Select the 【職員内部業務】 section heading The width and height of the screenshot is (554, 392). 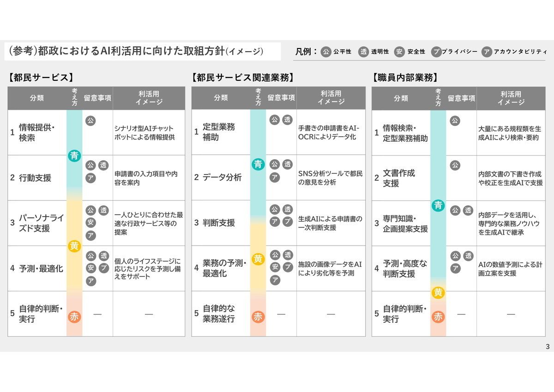tap(405, 78)
